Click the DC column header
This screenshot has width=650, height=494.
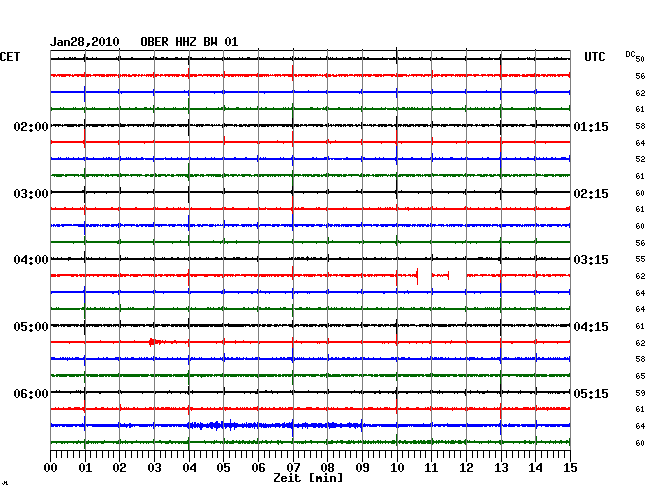[630, 54]
